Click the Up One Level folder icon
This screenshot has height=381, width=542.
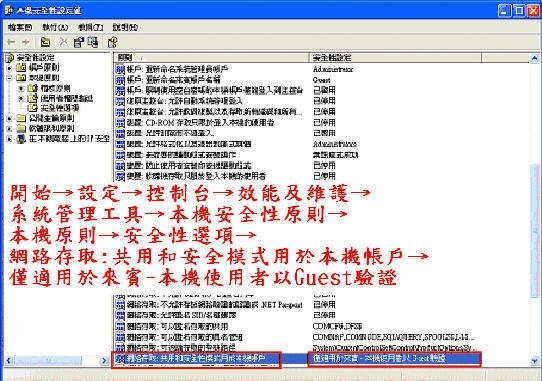tap(45, 42)
